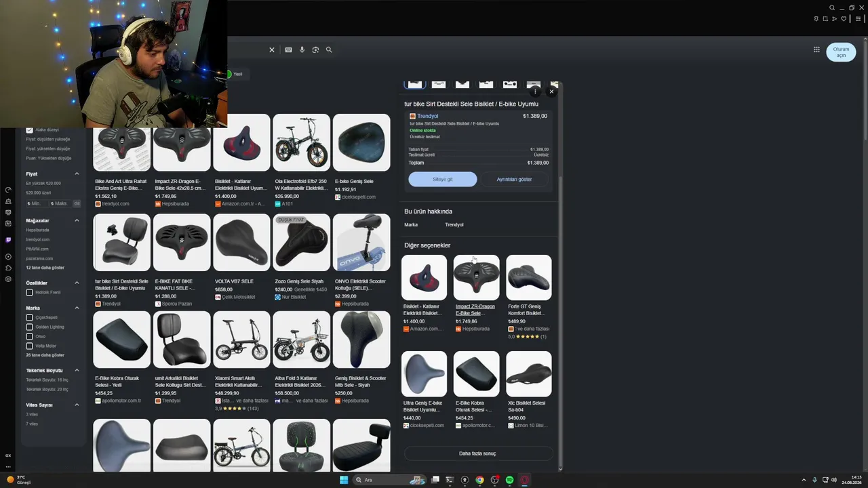Click the Maks. price input field
This screenshot has width=868, height=488.
tap(60, 203)
